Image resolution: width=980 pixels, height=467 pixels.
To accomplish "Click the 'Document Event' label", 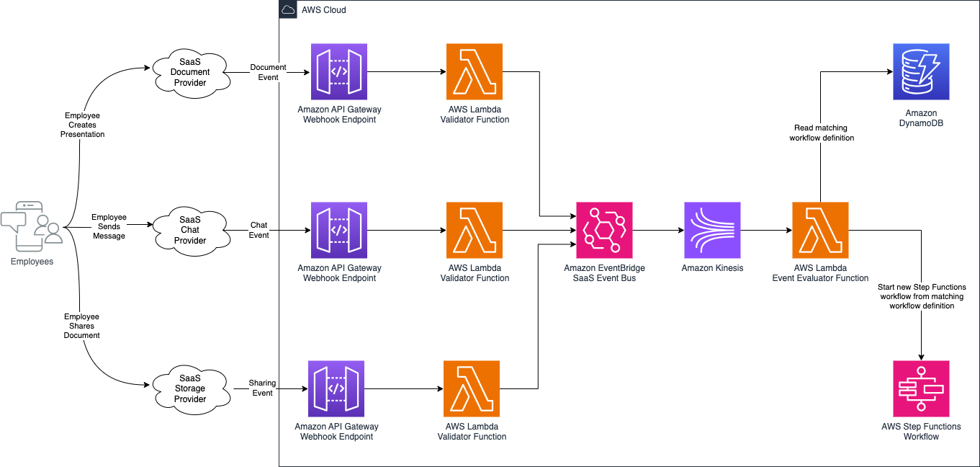I will pos(268,72).
